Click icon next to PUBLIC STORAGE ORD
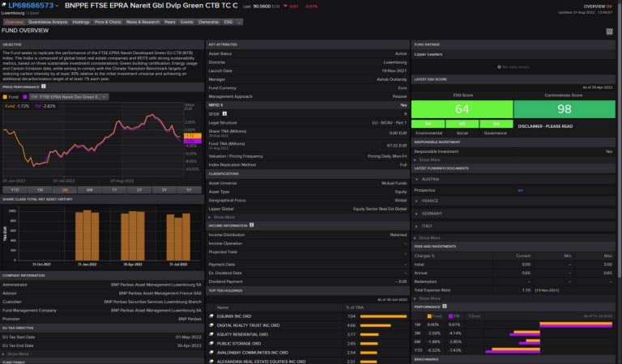 (x=211, y=344)
